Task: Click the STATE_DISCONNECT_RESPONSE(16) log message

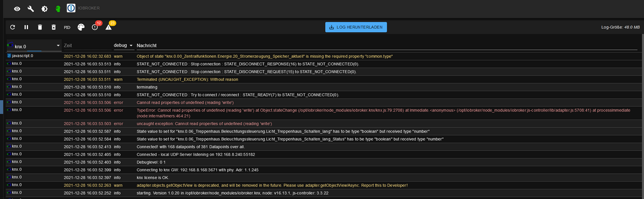Action: click(x=248, y=64)
